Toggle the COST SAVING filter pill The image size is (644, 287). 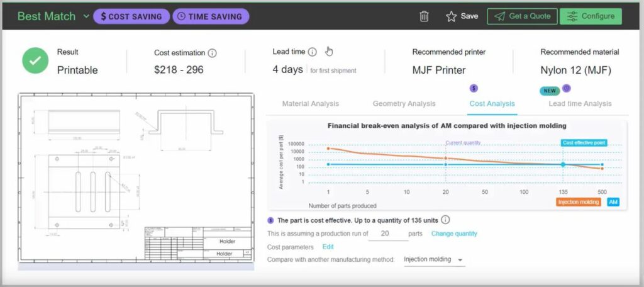coord(131,16)
